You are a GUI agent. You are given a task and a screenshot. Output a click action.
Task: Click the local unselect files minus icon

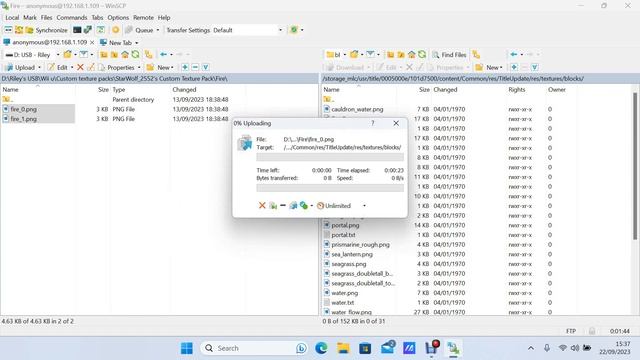click(x=195, y=67)
